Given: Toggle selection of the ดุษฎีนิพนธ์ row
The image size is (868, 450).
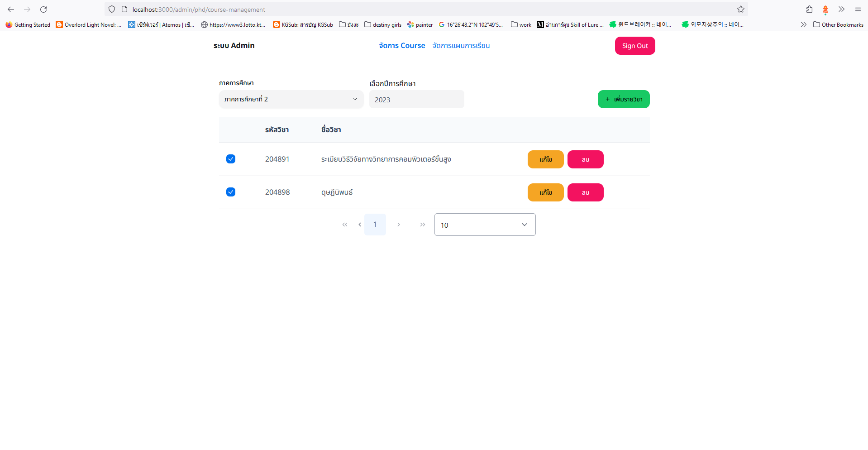Looking at the screenshot, I should (231, 192).
